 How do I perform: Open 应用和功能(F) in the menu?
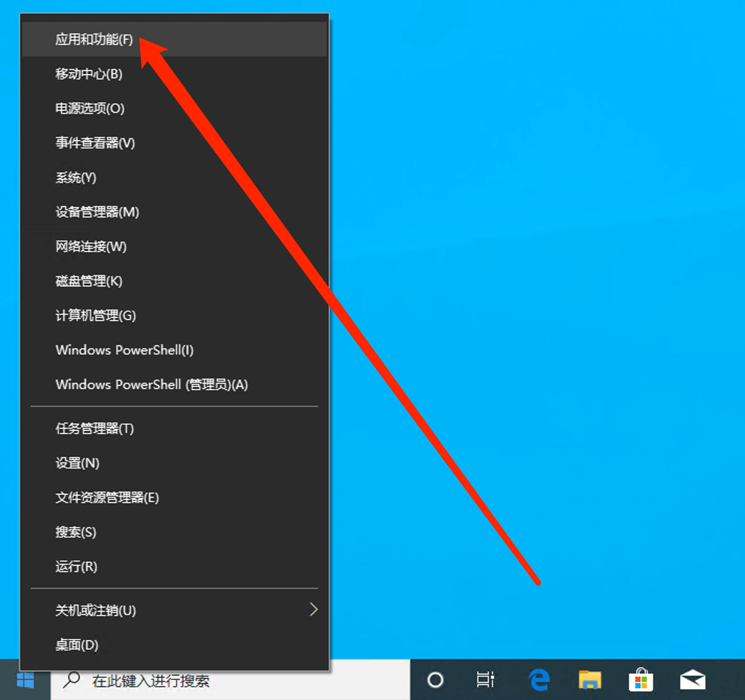coord(174,39)
